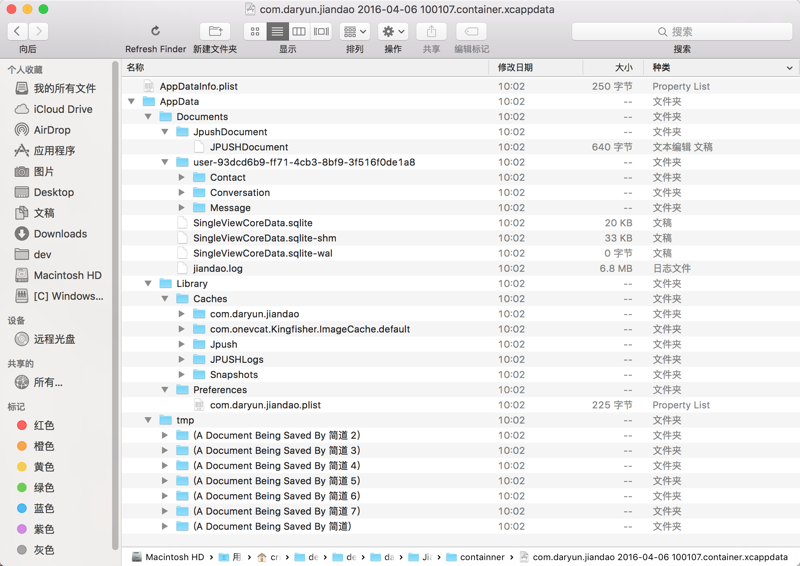Collapse the Library folder
This screenshot has width=800, height=566.
[148, 284]
